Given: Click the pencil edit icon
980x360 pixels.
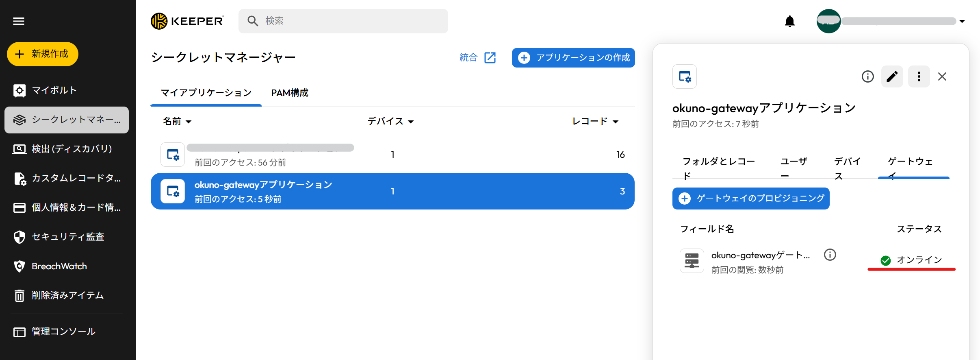Looking at the screenshot, I should [x=892, y=76].
